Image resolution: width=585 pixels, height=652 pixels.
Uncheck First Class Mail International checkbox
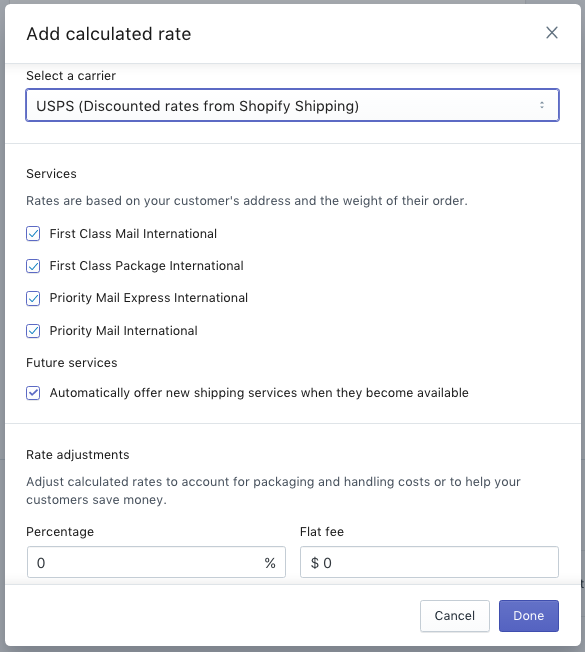pos(33,234)
